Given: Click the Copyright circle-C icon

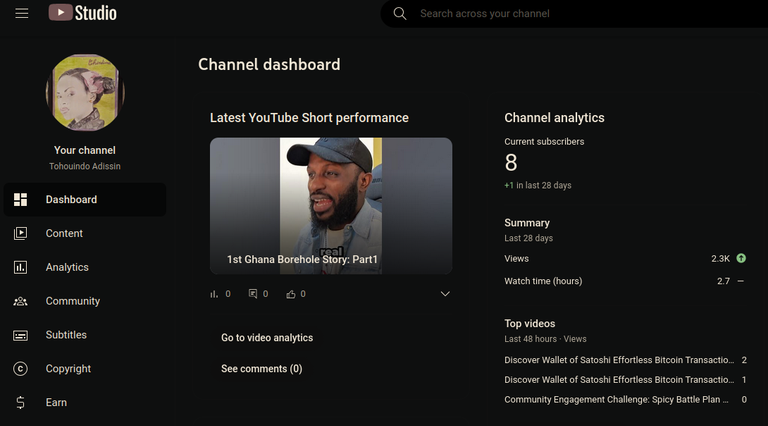Looking at the screenshot, I should coord(21,369).
